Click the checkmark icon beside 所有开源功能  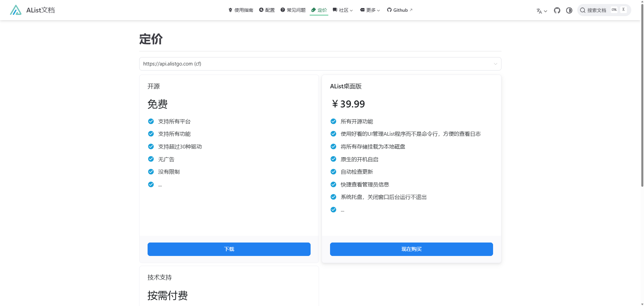coord(333,121)
